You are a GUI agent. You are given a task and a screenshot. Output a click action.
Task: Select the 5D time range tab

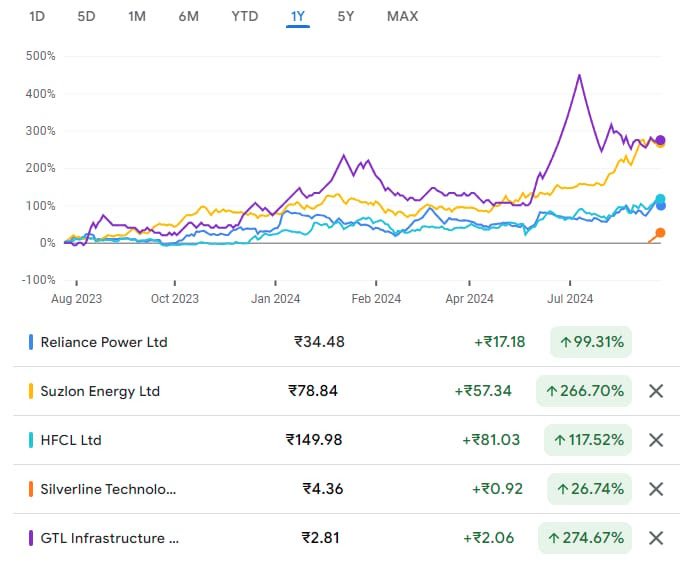point(86,16)
